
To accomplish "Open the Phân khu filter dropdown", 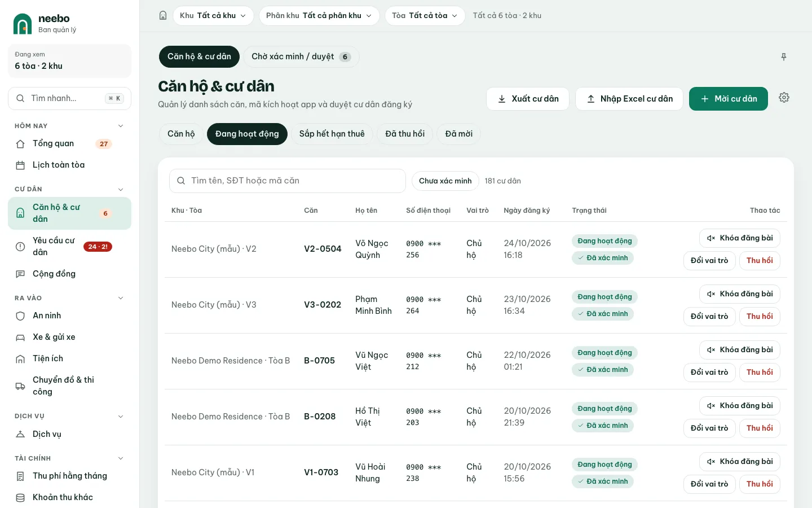I will (x=319, y=16).
